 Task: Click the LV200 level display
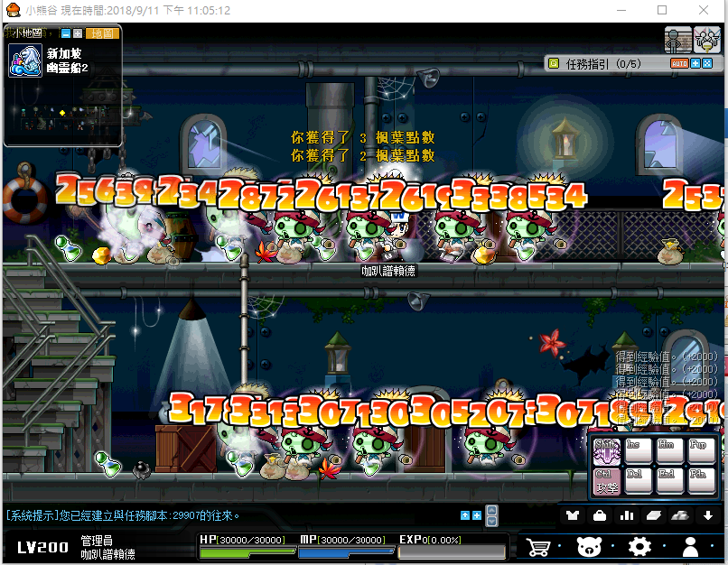pyautogui.click(x=42, y=547)
